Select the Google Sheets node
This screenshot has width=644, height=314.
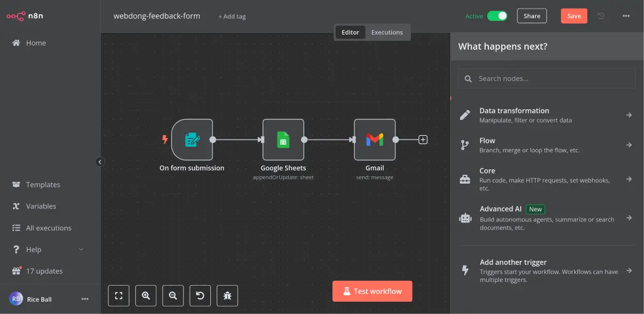[283, 140]
